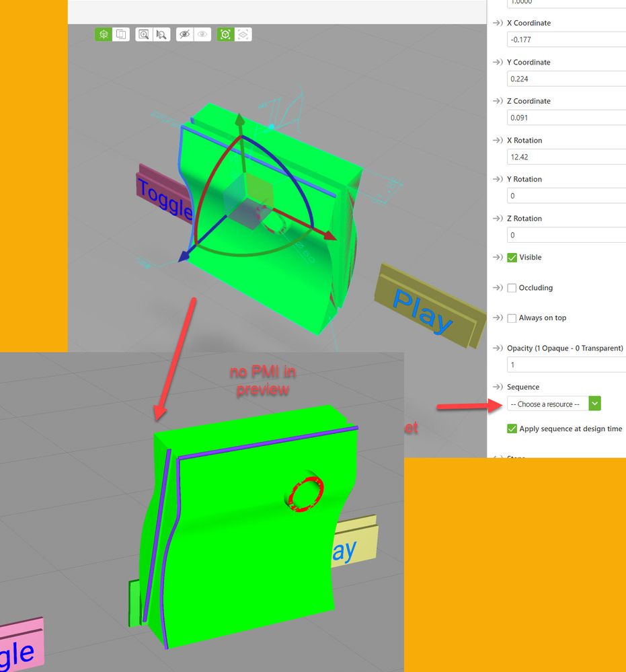Click zoom to selected object icon

[x=161, y=34]
